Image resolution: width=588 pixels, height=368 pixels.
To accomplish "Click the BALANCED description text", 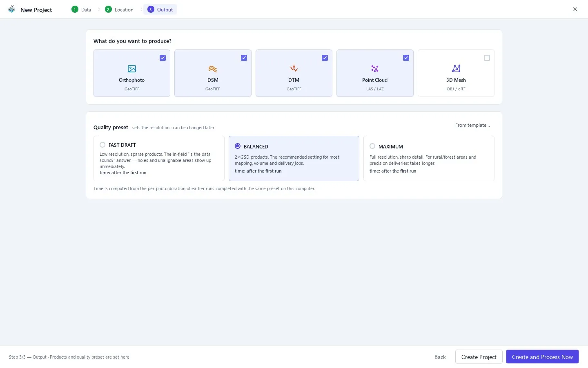I will [287, 160].
